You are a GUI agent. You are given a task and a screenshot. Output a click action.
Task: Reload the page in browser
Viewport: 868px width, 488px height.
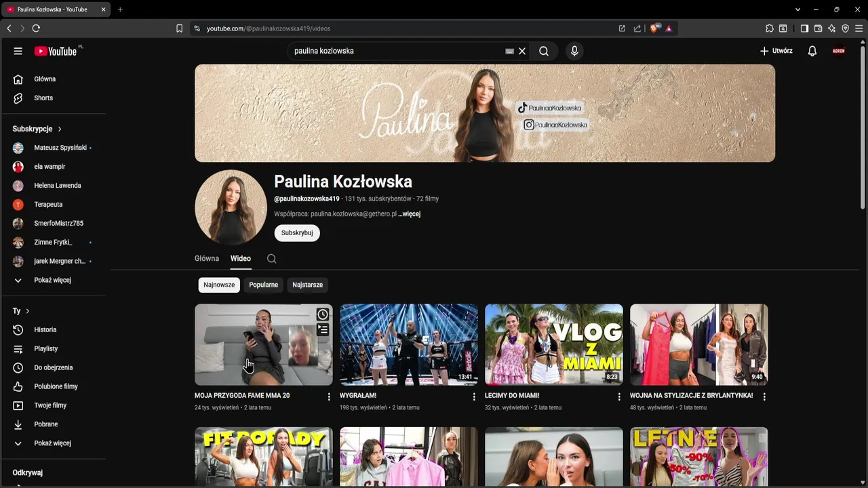(36, 28)
